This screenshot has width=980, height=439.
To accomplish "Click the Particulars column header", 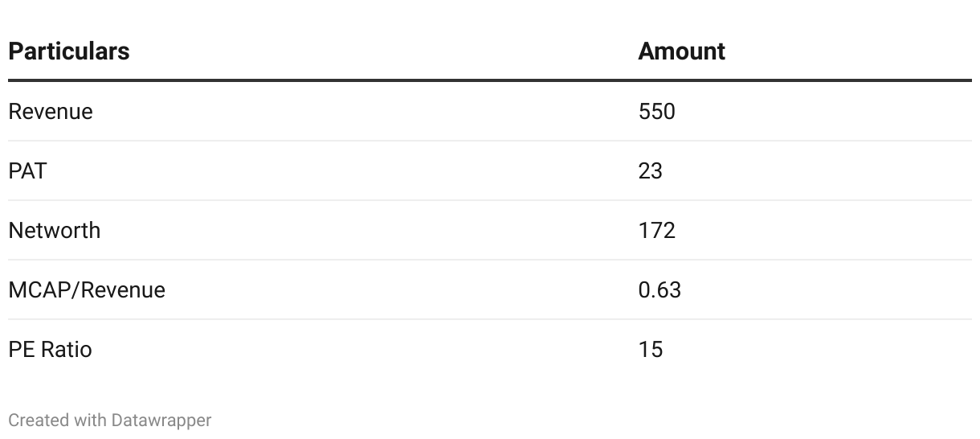I will tap(68, 51).
